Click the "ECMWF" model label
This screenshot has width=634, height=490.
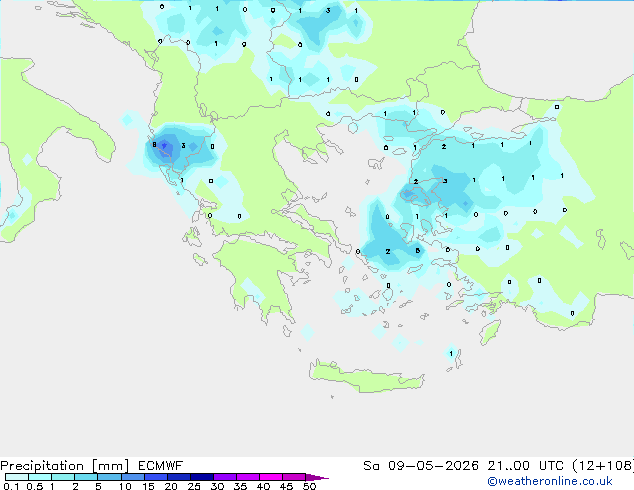point(161,466)
